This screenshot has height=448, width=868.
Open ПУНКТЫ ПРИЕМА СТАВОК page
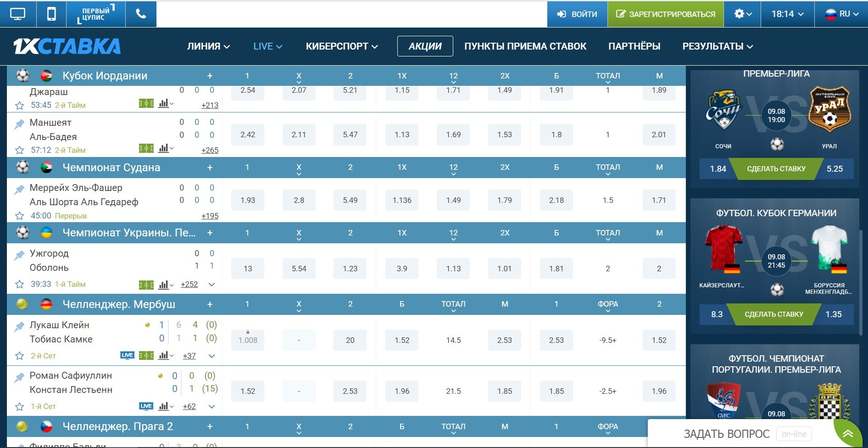point(525,46)
